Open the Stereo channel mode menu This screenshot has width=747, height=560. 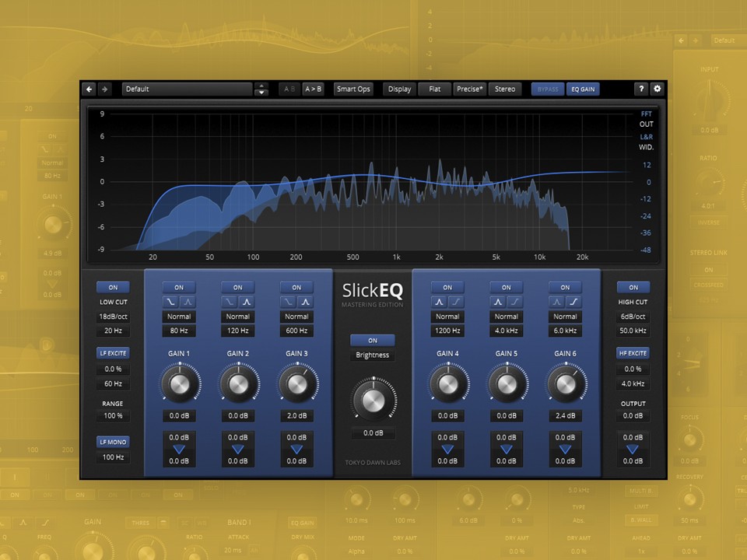[505, 89]
